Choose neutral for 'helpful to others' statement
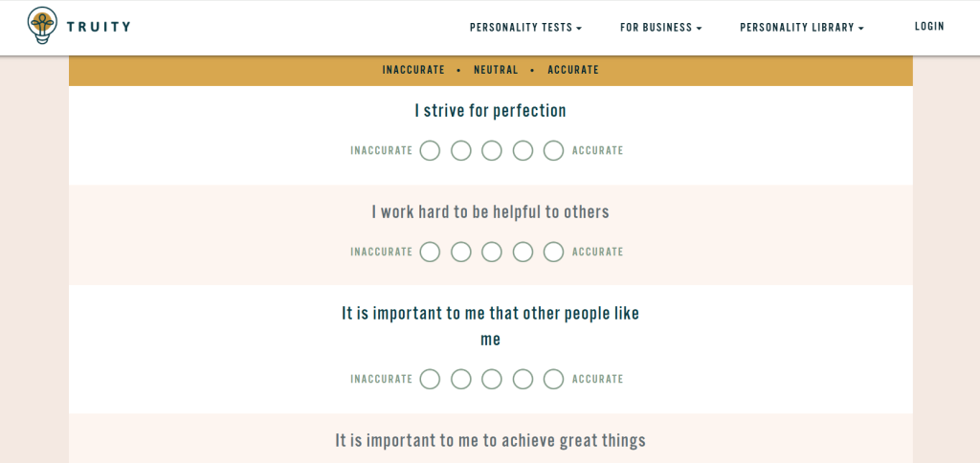The image size is (980, 463). tap(492, 252)
